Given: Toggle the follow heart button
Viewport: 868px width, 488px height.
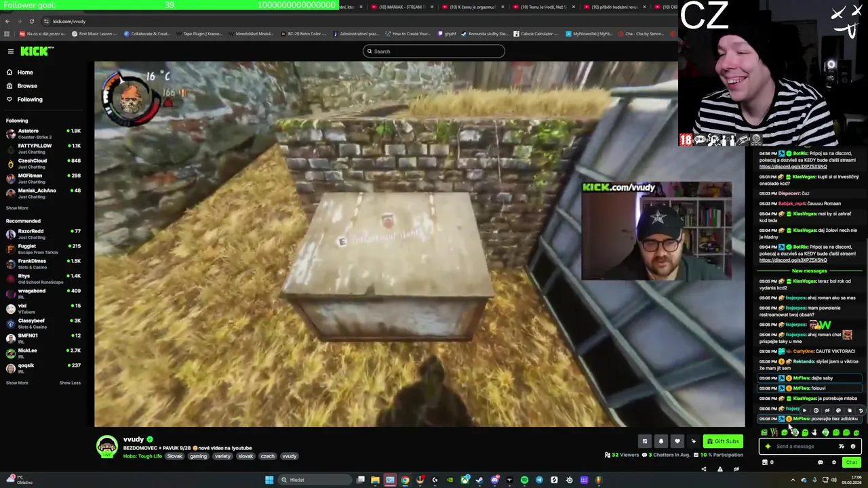Looking at the screenshot, I should [x=677, y=441].
